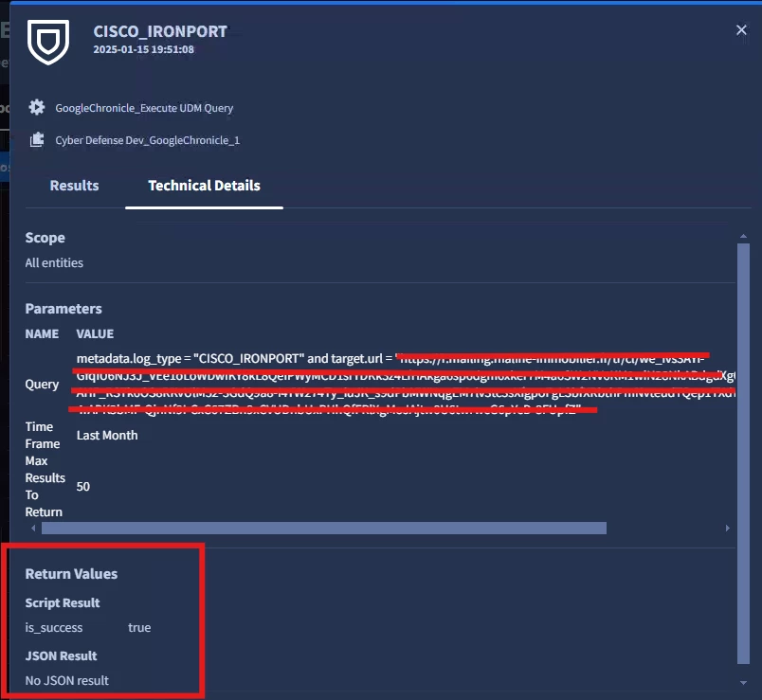
Task: Click the Query parameter name
Action: click(42, 385)
